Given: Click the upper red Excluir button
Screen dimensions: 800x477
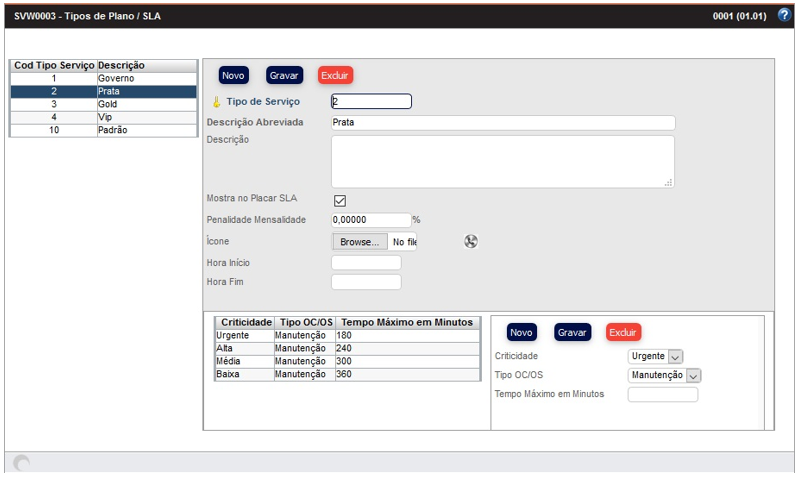Looking at the screenshot, I should coord(335,75).
